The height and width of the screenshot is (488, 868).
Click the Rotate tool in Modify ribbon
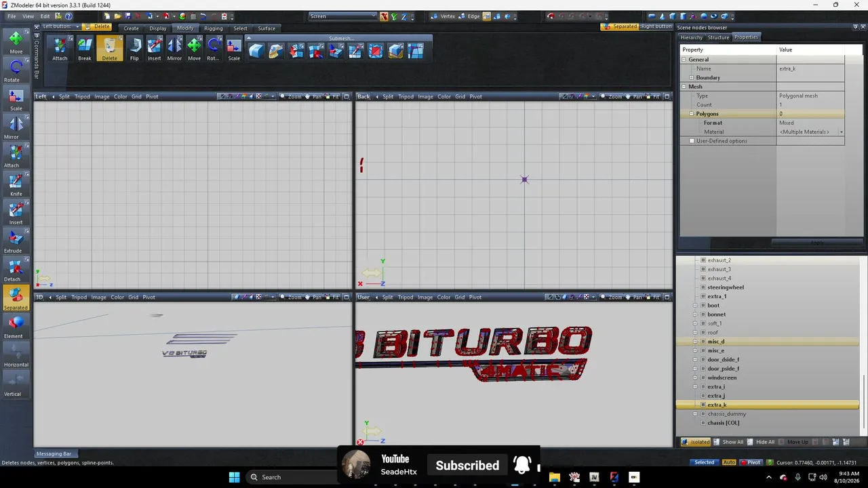click(213, 49)
